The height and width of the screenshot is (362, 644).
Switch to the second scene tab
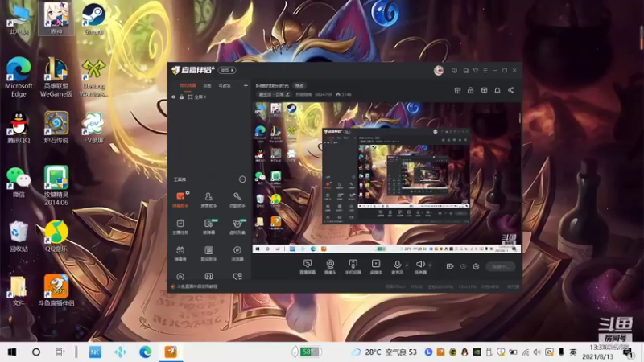tap(207, 86)
